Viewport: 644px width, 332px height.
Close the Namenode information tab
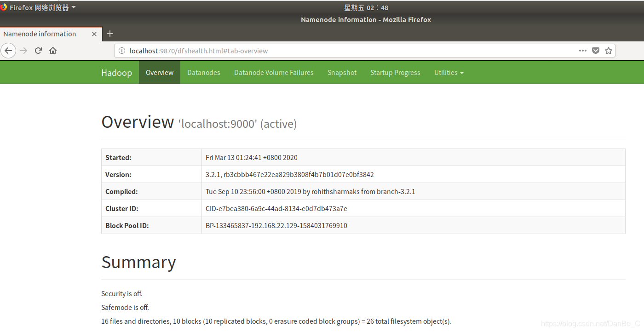click(x=94, y=34)
